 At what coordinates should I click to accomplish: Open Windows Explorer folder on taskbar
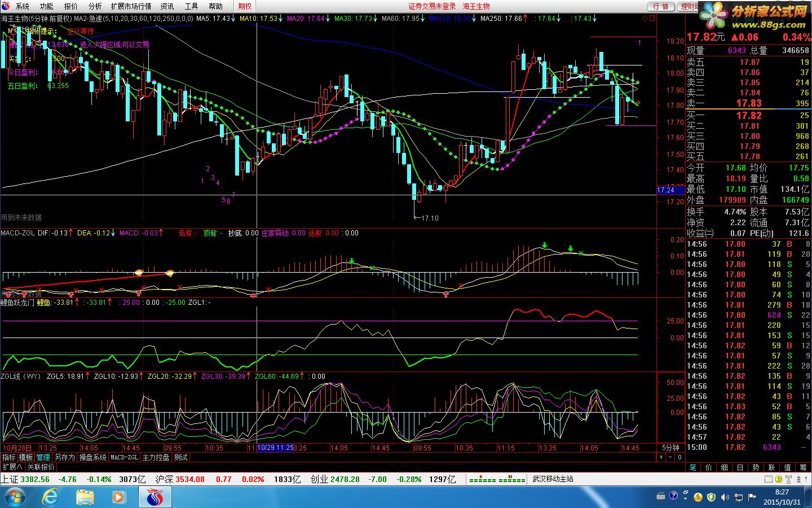pos(85,497)
